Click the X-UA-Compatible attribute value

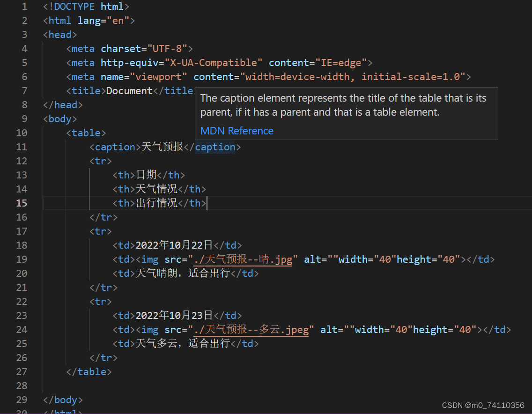[x=214, y=62]
